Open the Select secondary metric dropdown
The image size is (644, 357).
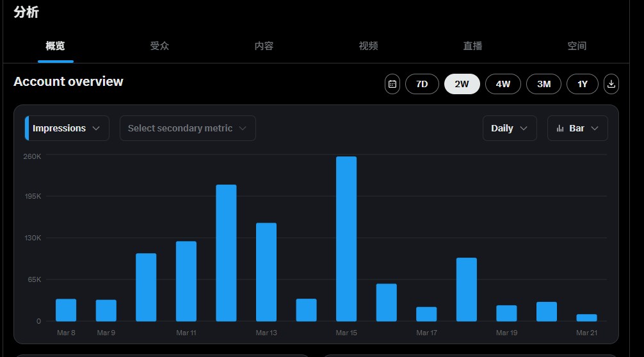coord(188,128)
